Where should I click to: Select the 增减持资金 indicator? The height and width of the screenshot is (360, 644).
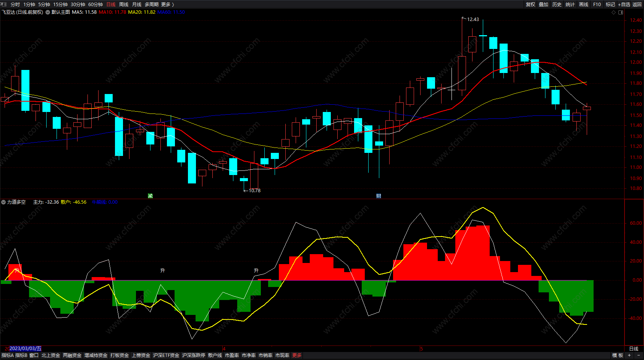(96, 355)
